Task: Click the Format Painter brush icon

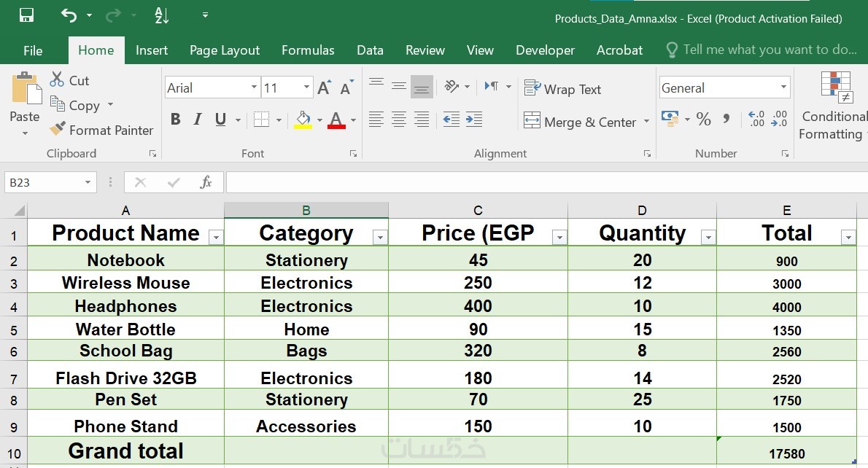Action: 58,130
